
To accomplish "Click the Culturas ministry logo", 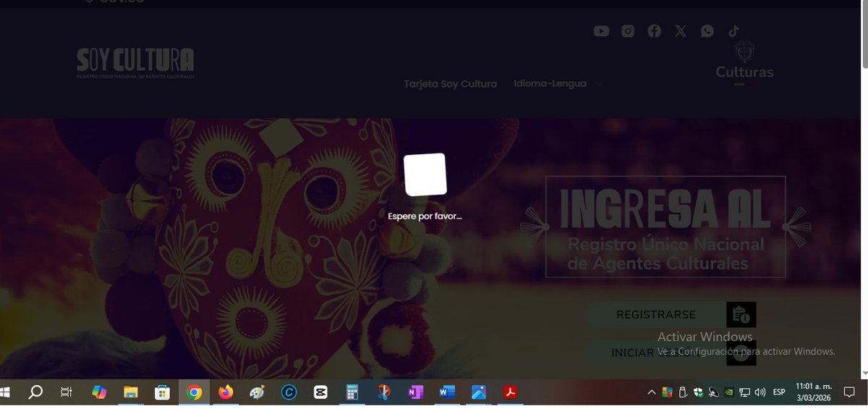I will (x=744, y=63).
